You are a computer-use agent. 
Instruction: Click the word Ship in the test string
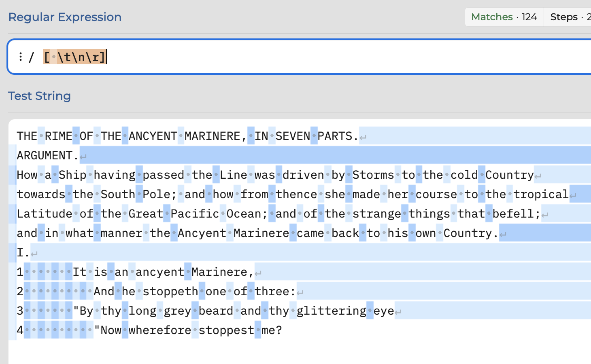(73, 175)
